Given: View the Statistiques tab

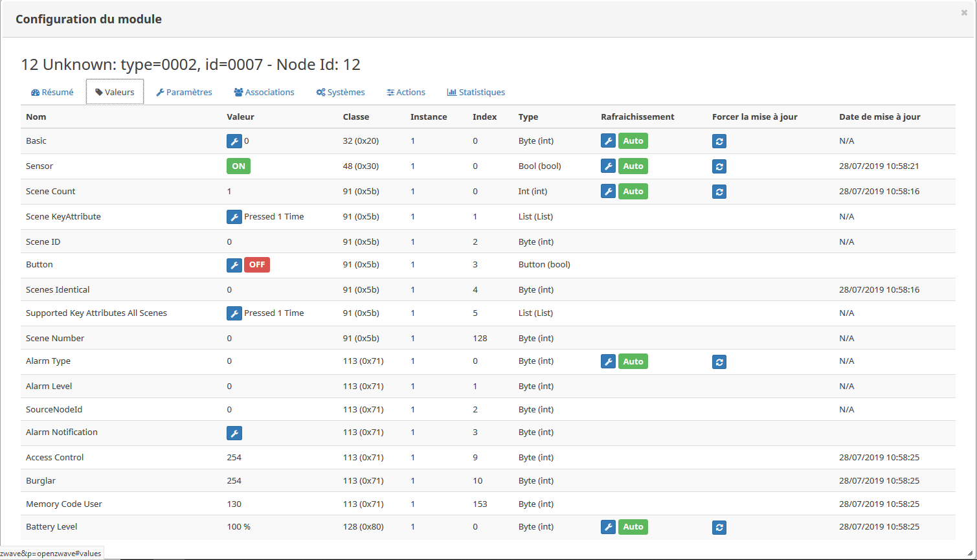Looking at the screenshot, I should click(x=476, y=93).
